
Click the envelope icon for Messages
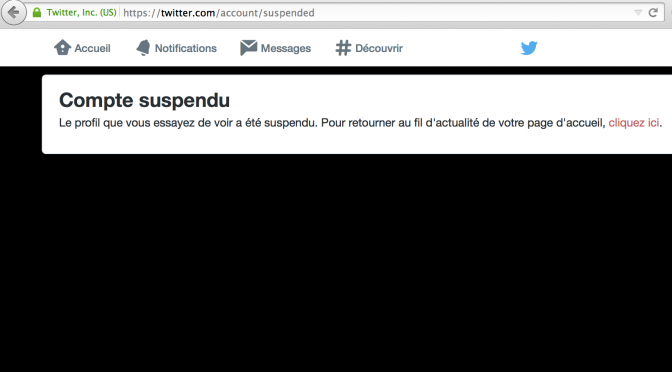point(249,48)
